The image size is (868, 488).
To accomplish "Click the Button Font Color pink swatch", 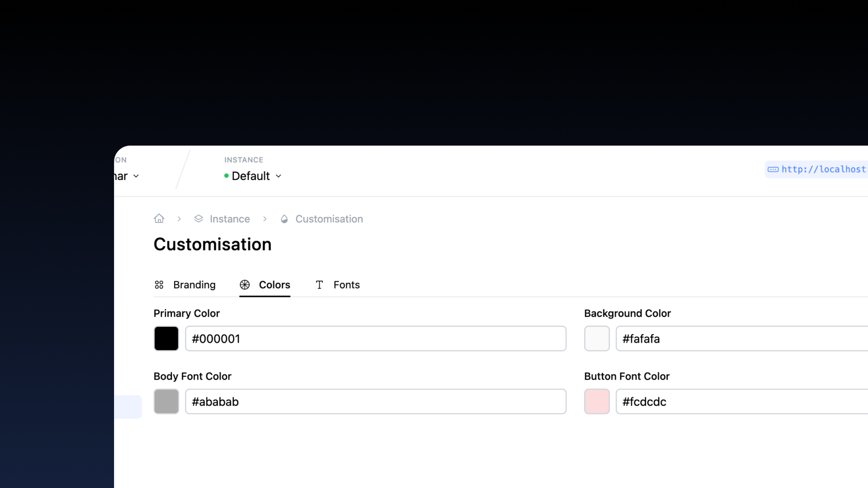I will point(597,401).
